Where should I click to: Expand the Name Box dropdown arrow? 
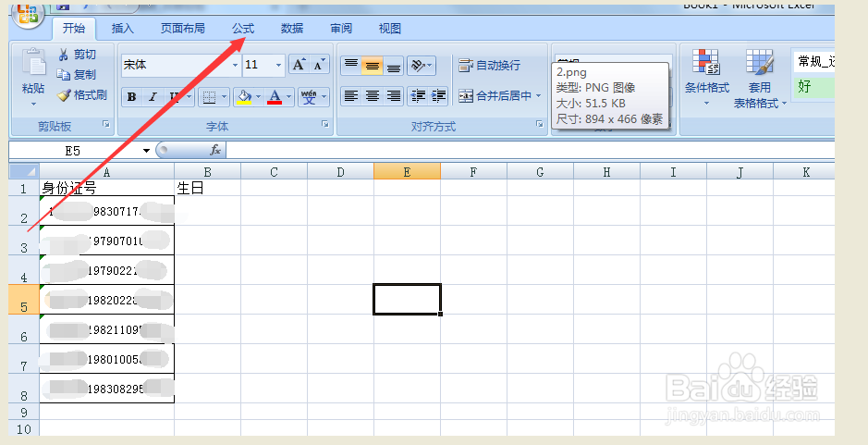click(146, 151)
